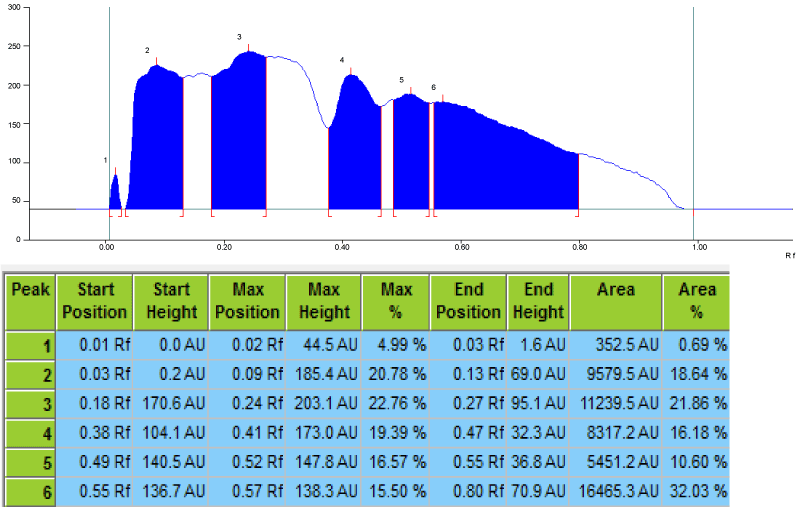Click the 185.4 AU max height cell

[x=323, y=374]
